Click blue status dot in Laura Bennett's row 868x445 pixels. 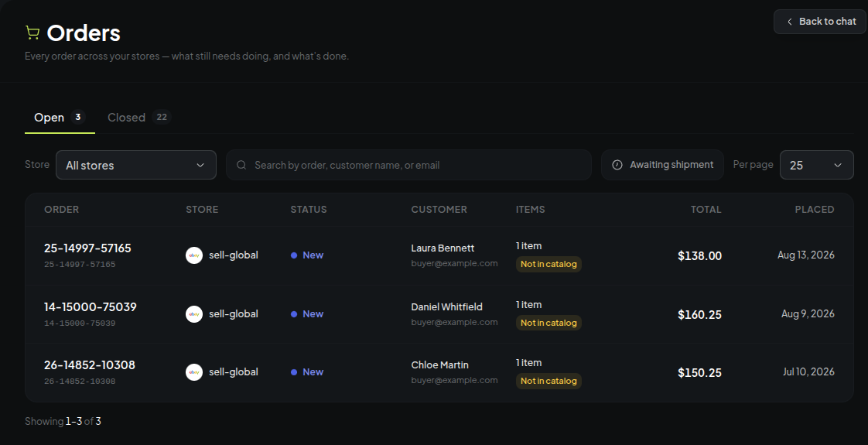294,255
